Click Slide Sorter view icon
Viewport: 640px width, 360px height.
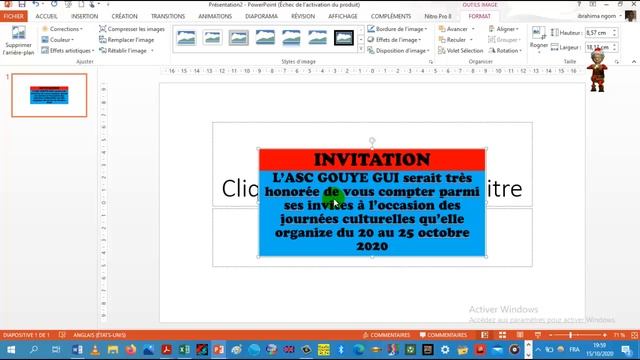pos(502,335)
